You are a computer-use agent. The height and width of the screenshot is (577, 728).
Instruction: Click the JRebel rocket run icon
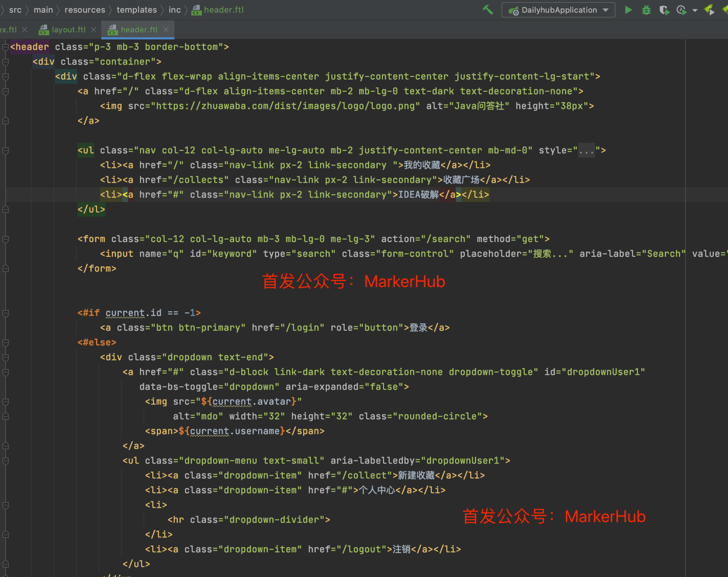709,10
